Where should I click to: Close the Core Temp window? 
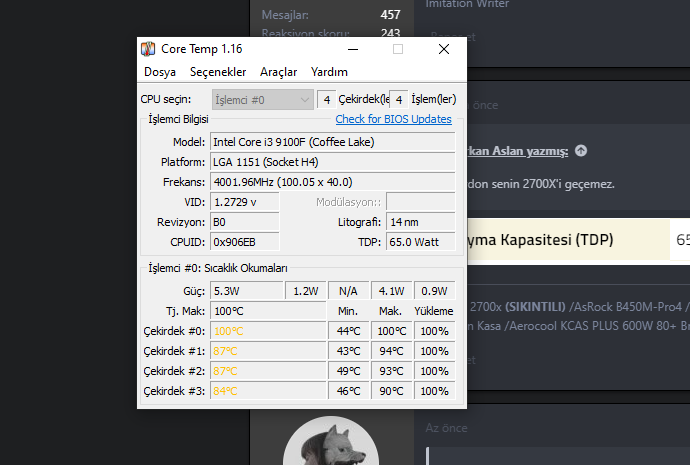(x=444, y=49)
